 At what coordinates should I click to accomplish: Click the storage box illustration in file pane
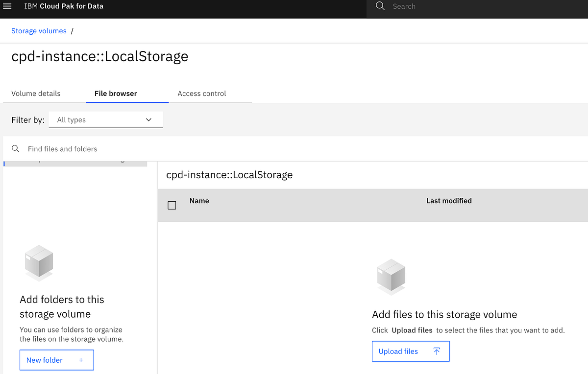pos(391,277)
